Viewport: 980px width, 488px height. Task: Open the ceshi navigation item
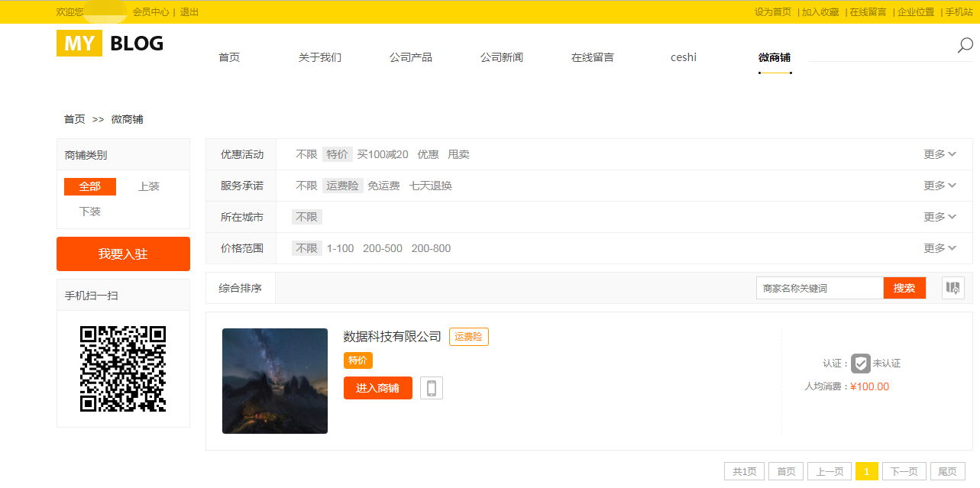coord(684,57)
